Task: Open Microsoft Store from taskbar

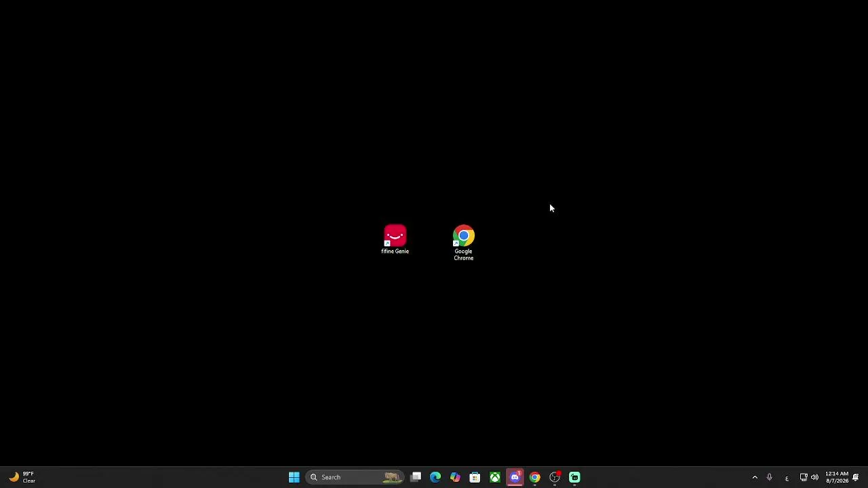Action: click(x=475, y=477)
